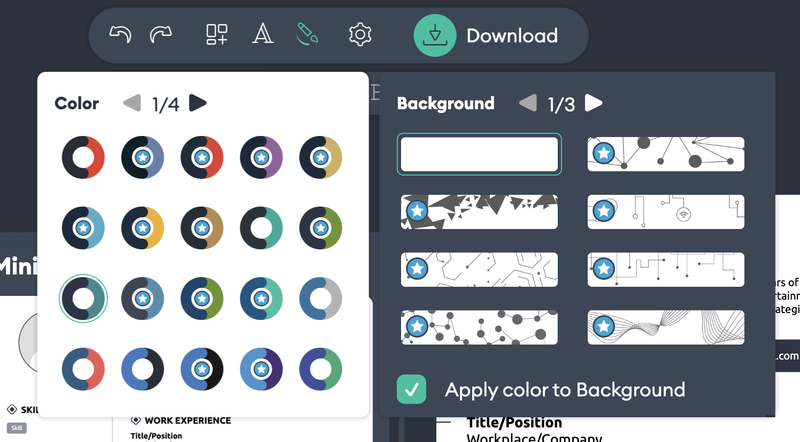
Task: Pick the circuit with wifi symbol background
Action: (665, 212)
